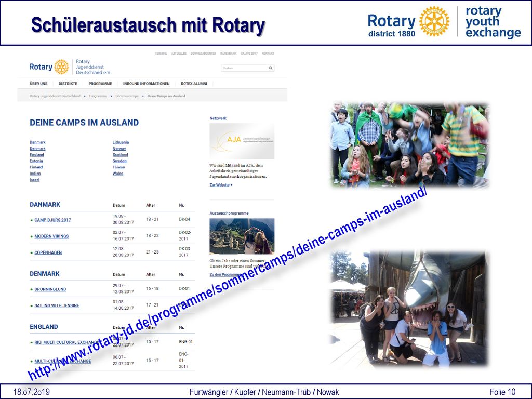Viewport: 532px width, 399px height.
Task: Click the group photo of cheering students
Action: 410,145
